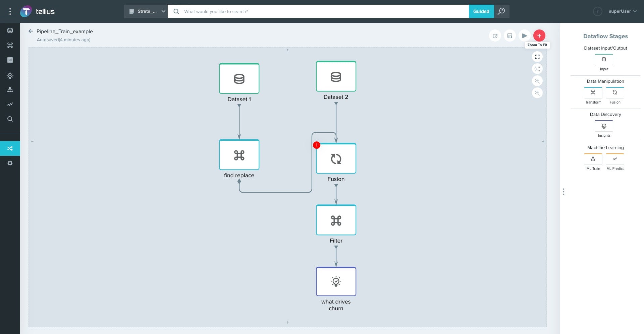Toggle fullscreen with the expand arrows control
The width and height of the screenshot is (644, 334).
537,69
